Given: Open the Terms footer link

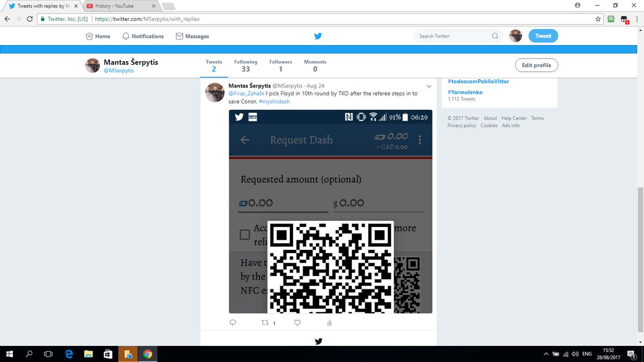Looking at the screenshot, I should 537,118.
